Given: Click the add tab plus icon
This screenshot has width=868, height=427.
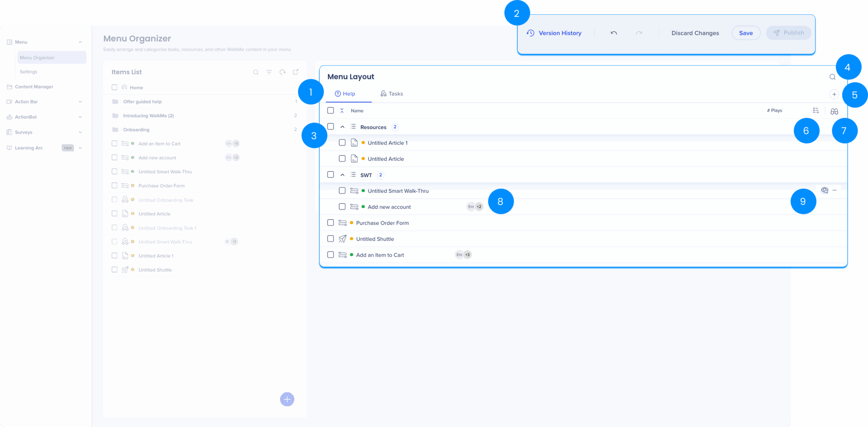Looking at the screenshot, I should coord(834,94).
